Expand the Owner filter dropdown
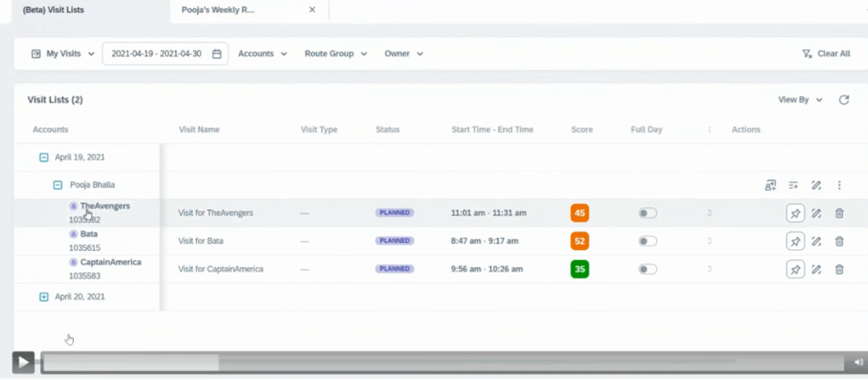The width and height of the screenshot is (868, 380). [x=404, y=54]
